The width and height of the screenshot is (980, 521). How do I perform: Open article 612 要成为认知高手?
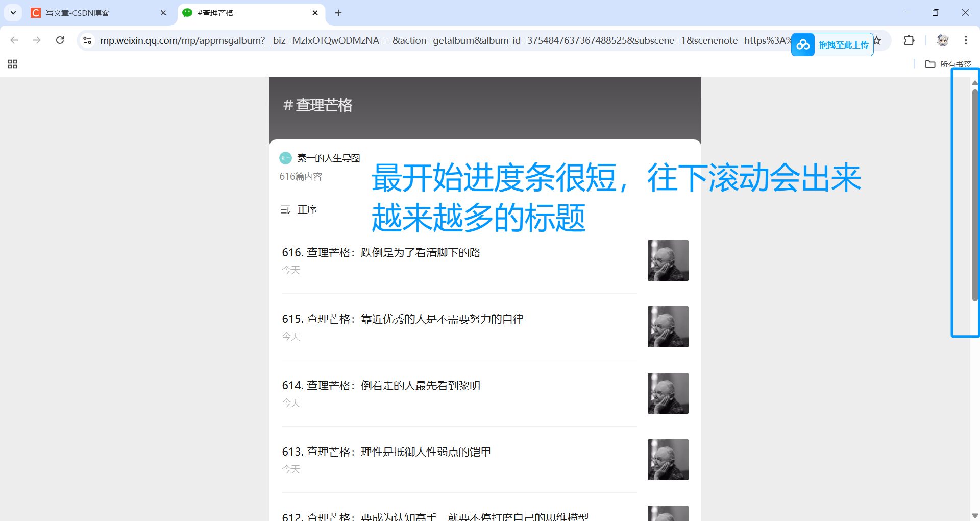[x=435, y=516]
